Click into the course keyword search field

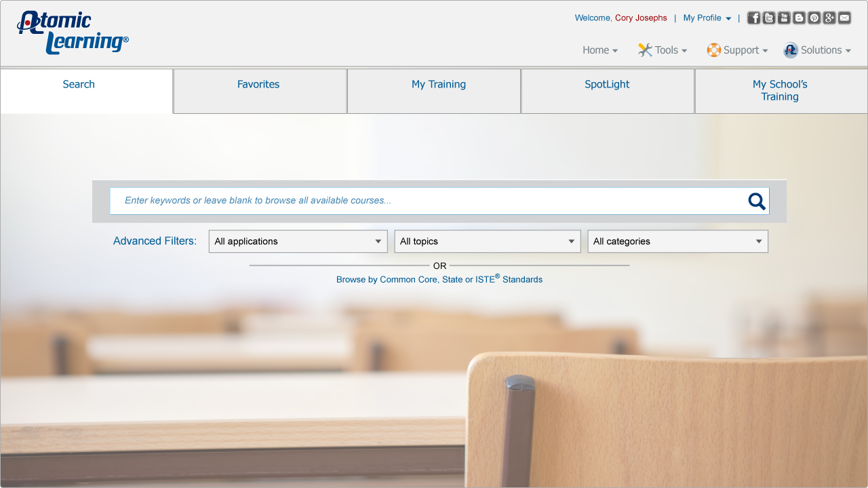427,201
